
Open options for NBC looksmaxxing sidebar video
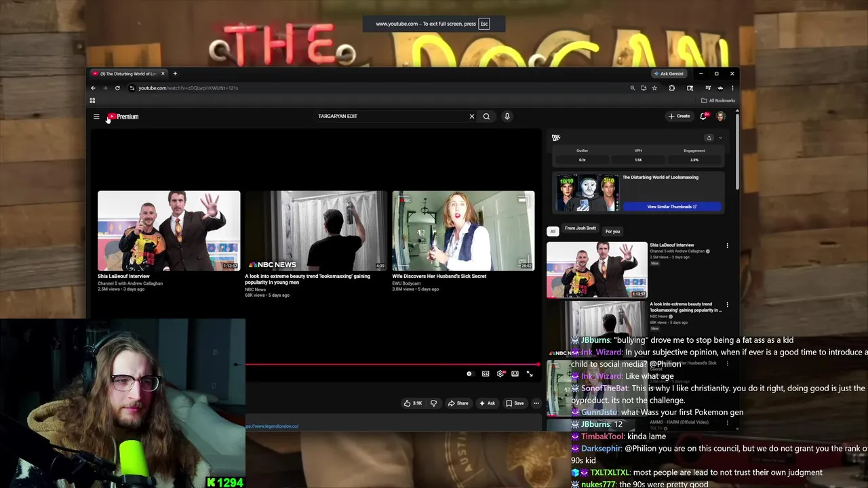(x=727, y=305)
